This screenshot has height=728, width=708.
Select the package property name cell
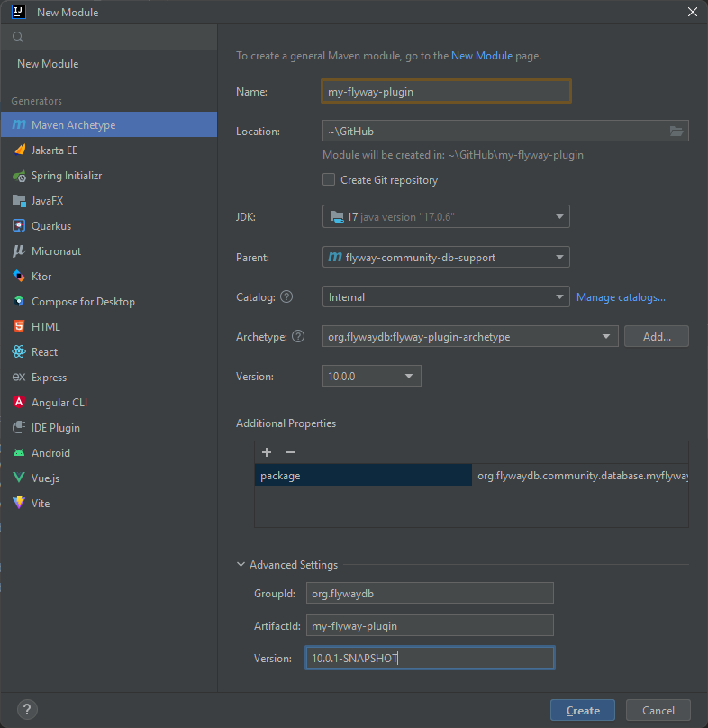click(363, 475)
